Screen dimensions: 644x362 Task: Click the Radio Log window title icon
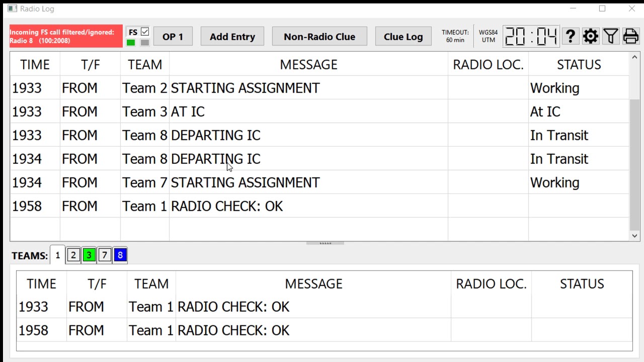pyautogui.click(x=12, y=9)
